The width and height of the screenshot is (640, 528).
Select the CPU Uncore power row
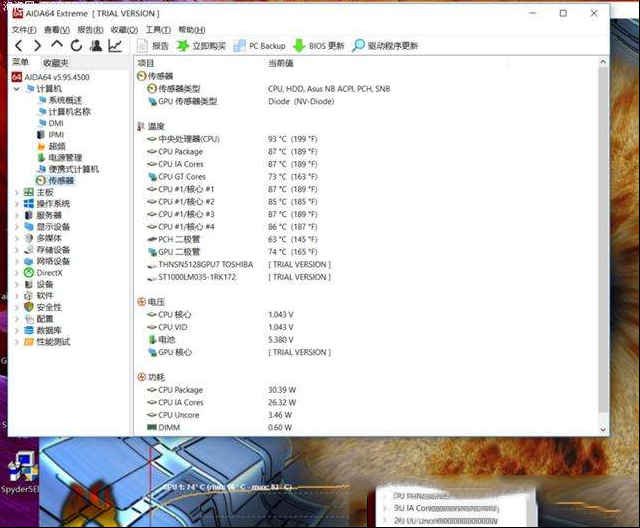tap(222, 415)
